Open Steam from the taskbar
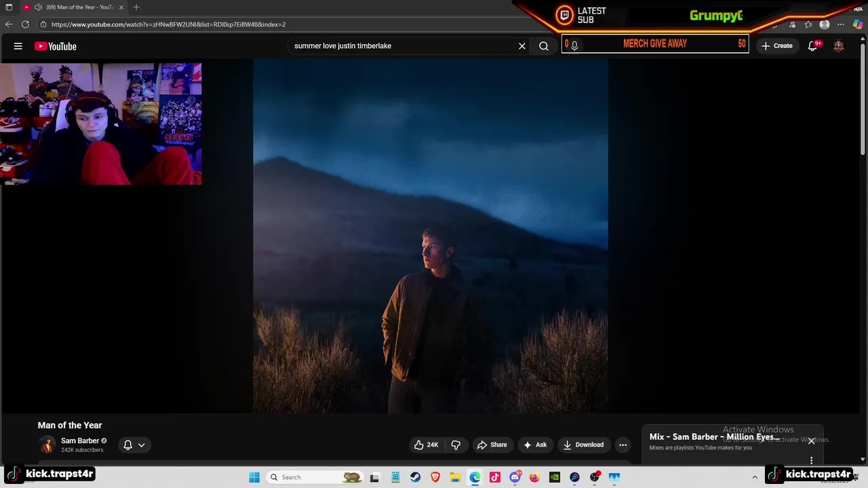This screenshot has height=488, width=868. click(x=415, y=477)
